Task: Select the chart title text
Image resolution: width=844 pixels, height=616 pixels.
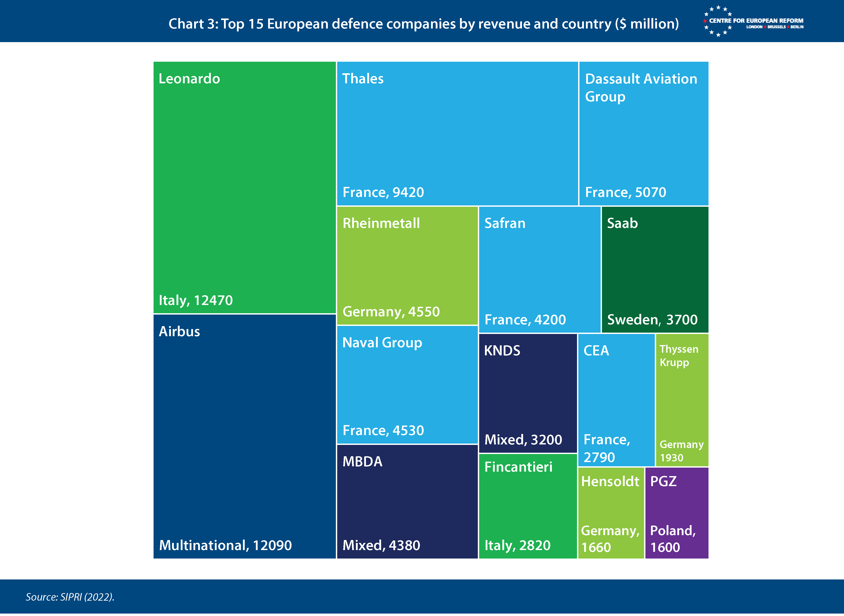Action: pyautogui.click(x=424, y=24)
